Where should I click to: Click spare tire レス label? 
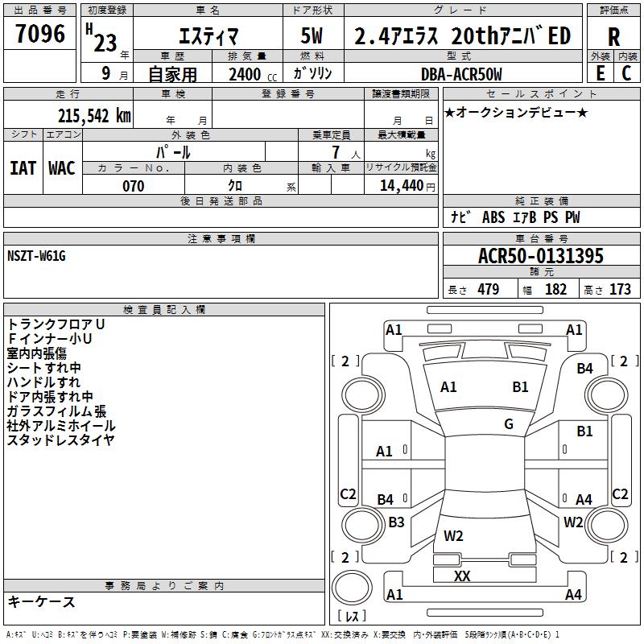[352, 616]
